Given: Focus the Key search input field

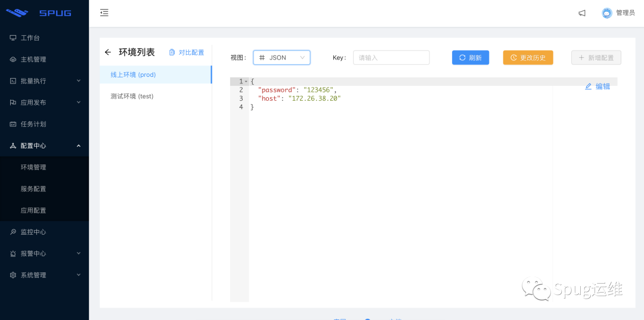Looking at the screenshot, I should 391,57.
